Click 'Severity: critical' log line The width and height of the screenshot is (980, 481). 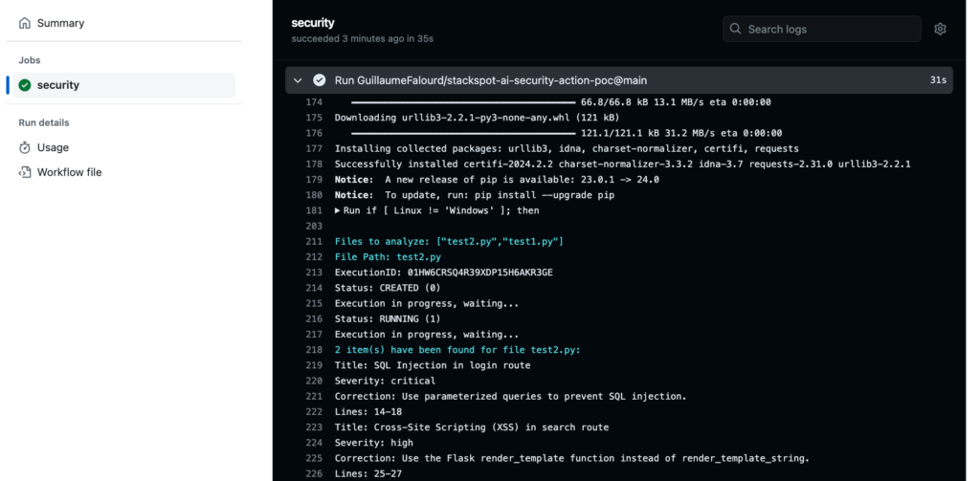pyautogui.click(x=385, y=381)
